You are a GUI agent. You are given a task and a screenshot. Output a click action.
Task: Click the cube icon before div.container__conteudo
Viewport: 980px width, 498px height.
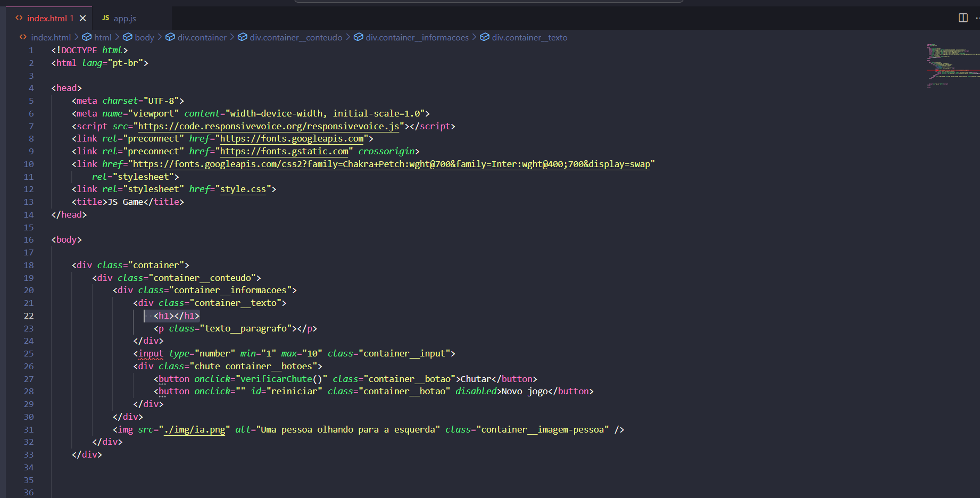click(242, 37)
